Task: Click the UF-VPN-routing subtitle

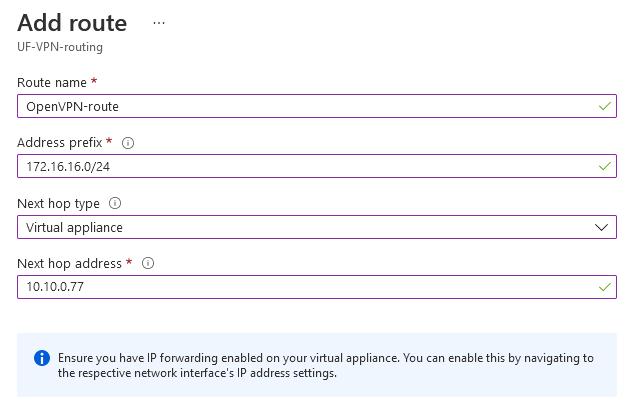Action: pyautogui.click(x=60, y=47)
